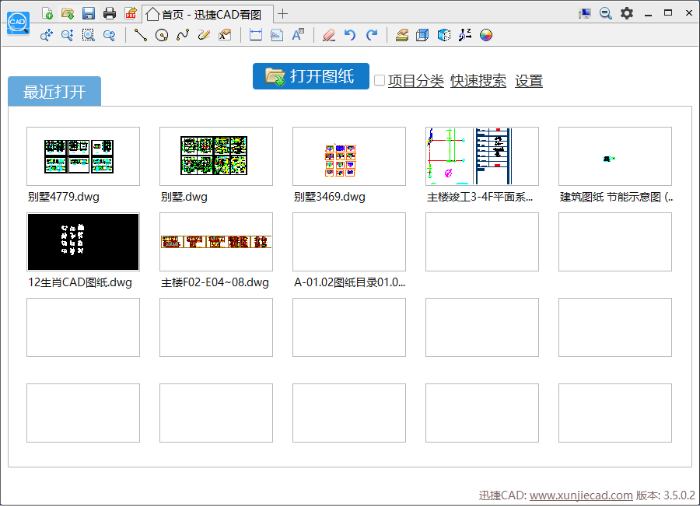The width and height of the screenshot is (700, 506).
Task: Open the blank A-01.02图纸目录 thumbnail
Action: coord(349,242)
